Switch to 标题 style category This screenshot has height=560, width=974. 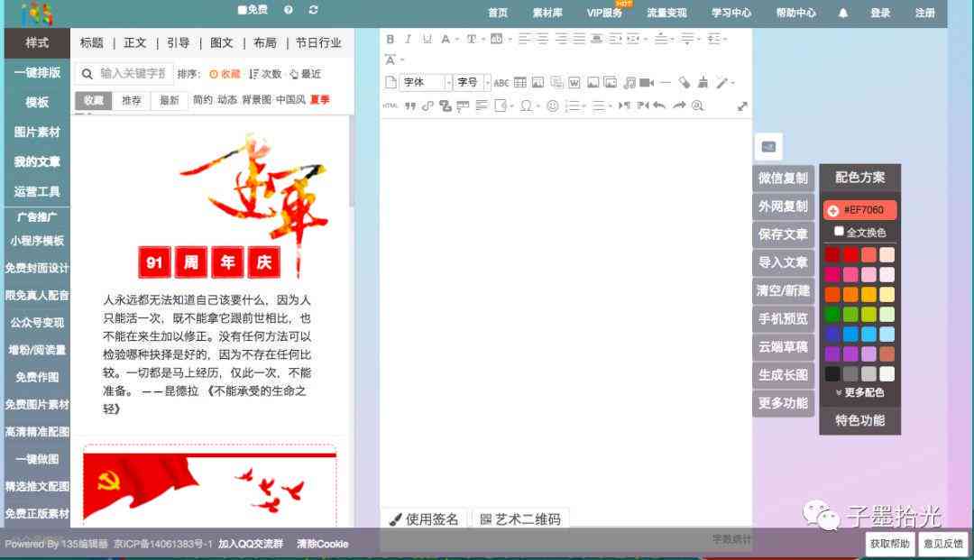91,43
